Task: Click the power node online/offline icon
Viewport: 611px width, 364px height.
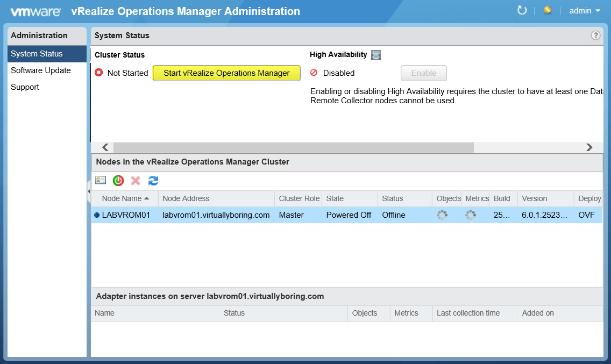Action: point(118,181)
